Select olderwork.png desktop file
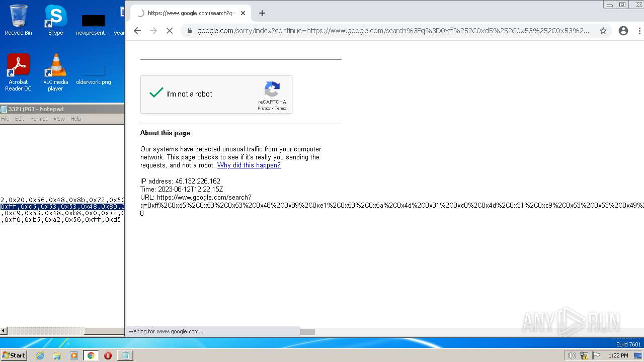Image resolution: width=644 pixels, height=362 pixels. pos(94,74)
